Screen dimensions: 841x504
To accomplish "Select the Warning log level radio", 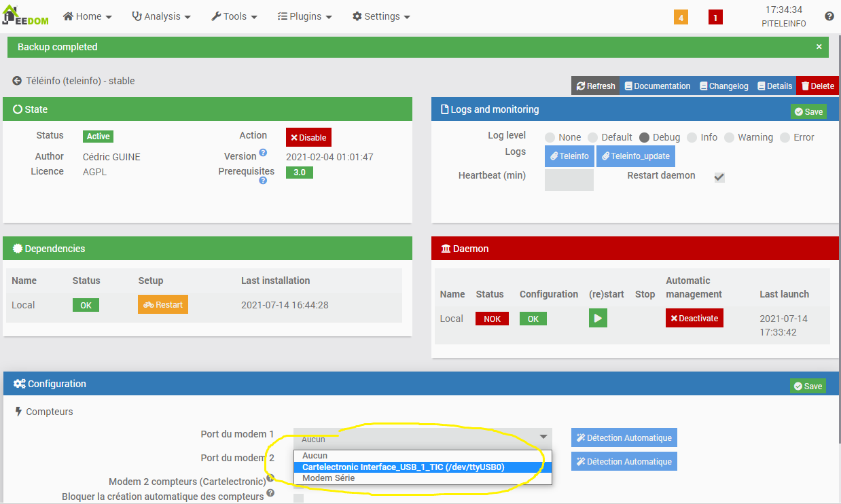I will pyautogui.click(x=729, y=137).
